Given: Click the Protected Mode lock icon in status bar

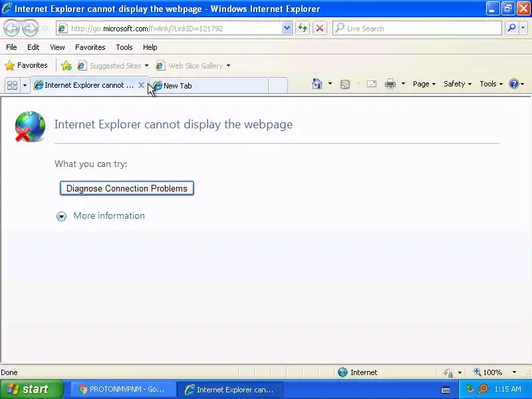Looking at the screenshot, I should pos(448,372).
